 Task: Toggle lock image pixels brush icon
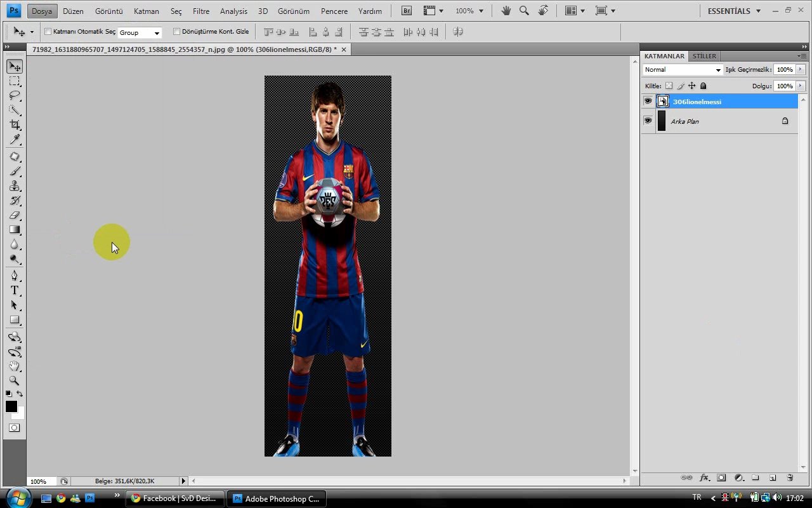point(680,86)
